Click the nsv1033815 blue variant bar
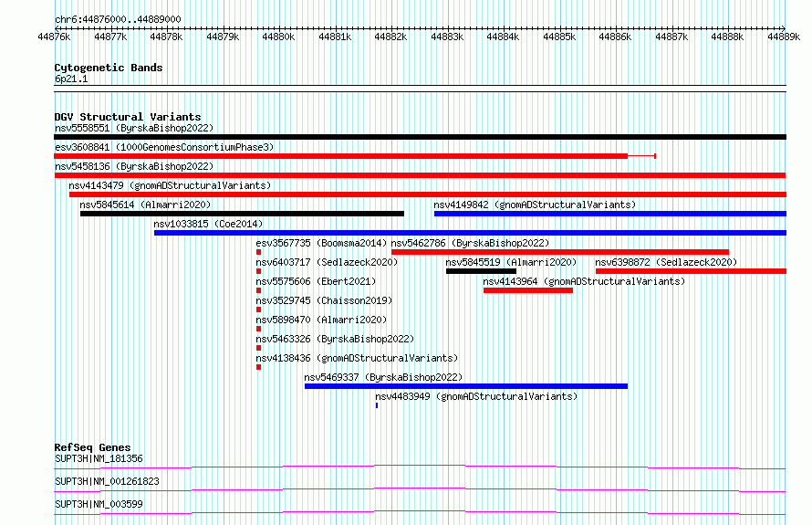The height and width of the screenshot is (525, 812). point(470,233)
